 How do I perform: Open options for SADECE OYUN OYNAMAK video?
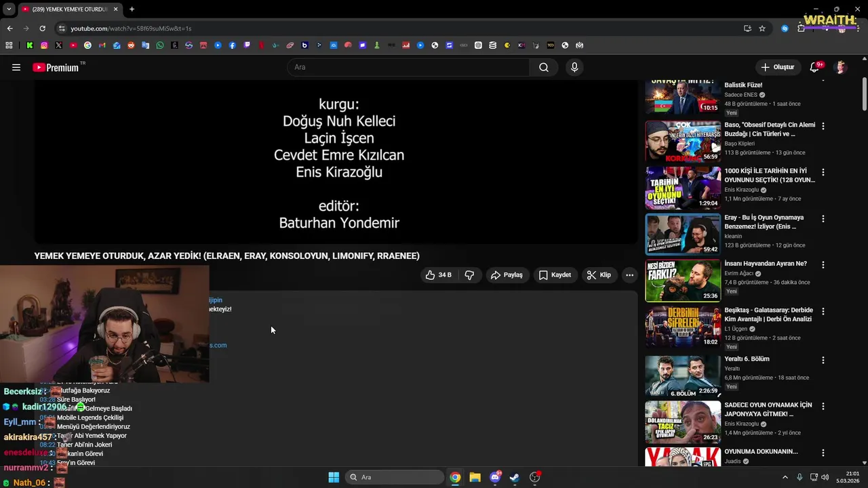[x=823, y=406]
